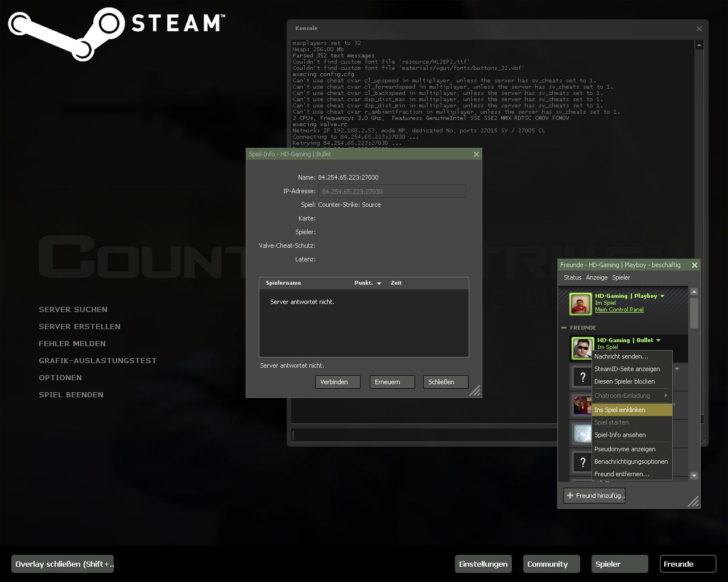Open the Status menu

572,277
